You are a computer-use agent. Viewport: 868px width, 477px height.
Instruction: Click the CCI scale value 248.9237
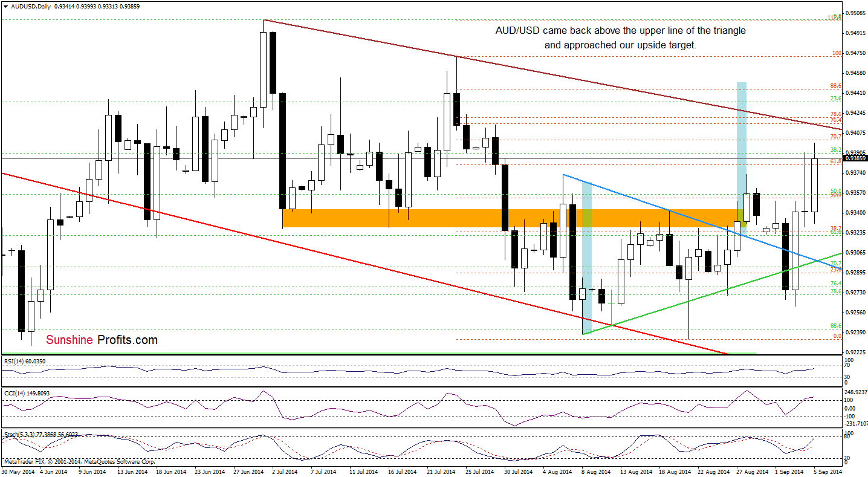coord(856,392)
